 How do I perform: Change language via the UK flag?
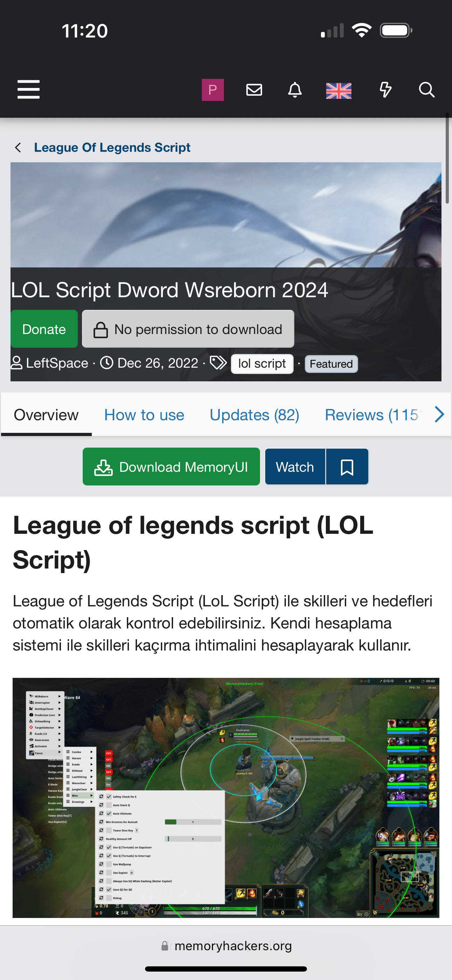coord(338,90)
